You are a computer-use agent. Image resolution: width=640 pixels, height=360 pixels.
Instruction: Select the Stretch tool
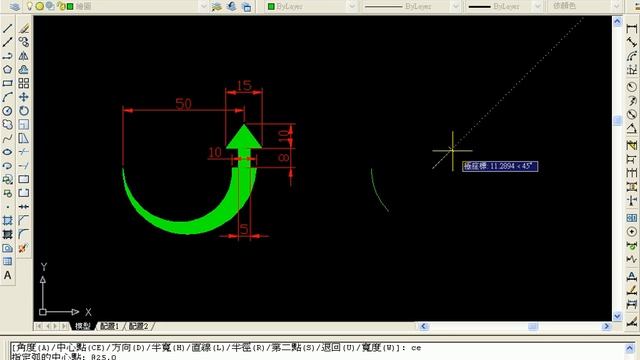click(24, 138)
